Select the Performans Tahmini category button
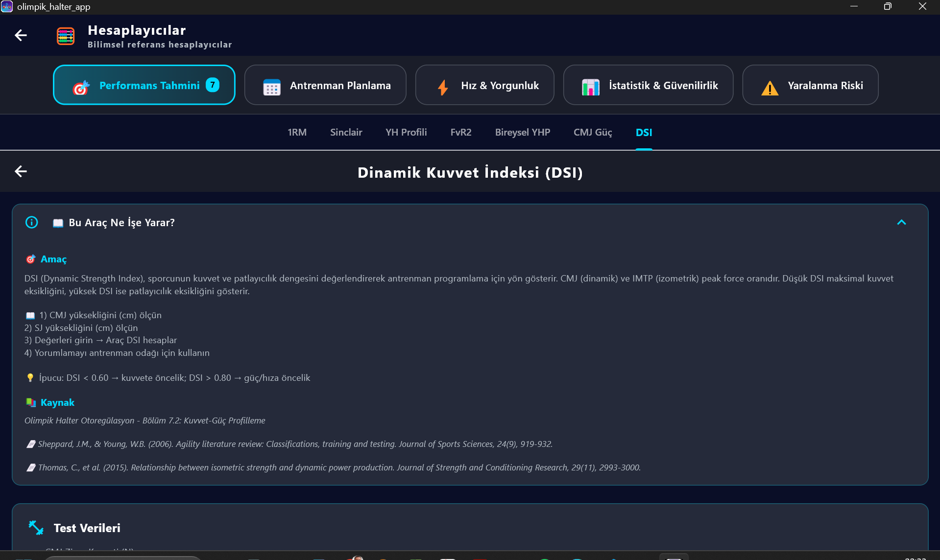940x560 pixels. [144, 85]
